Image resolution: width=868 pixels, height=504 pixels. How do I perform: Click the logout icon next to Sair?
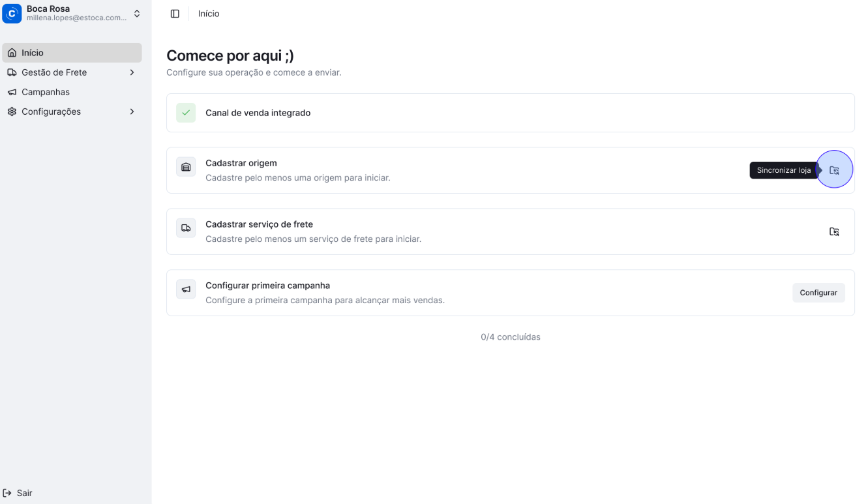pos(8,493)
